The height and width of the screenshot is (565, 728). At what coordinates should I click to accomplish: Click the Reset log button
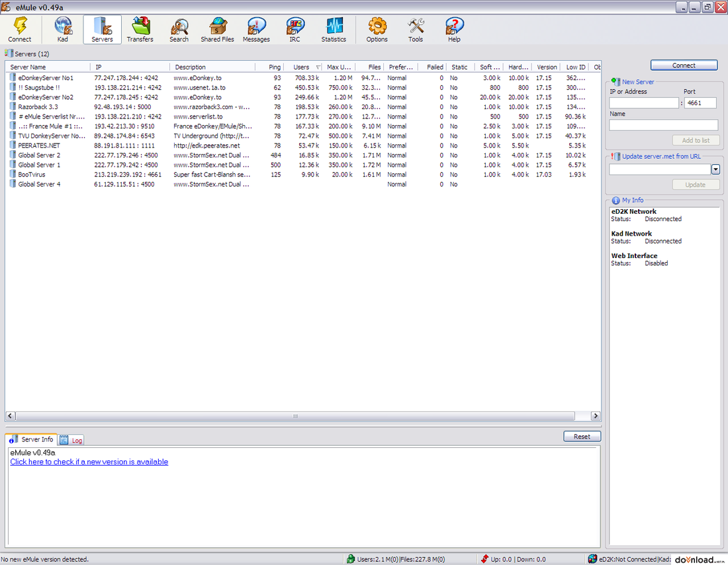(x=582, y=437)
